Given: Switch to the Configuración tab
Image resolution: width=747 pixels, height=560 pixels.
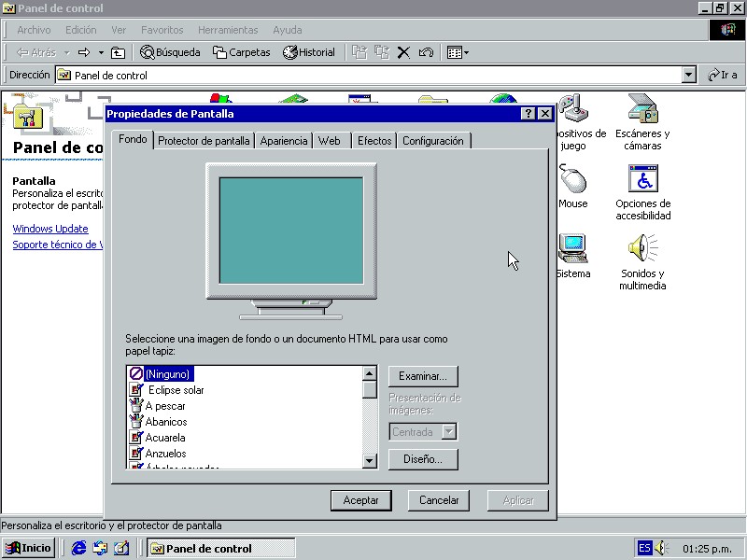Looking at the screenshot, I should 433,141.
